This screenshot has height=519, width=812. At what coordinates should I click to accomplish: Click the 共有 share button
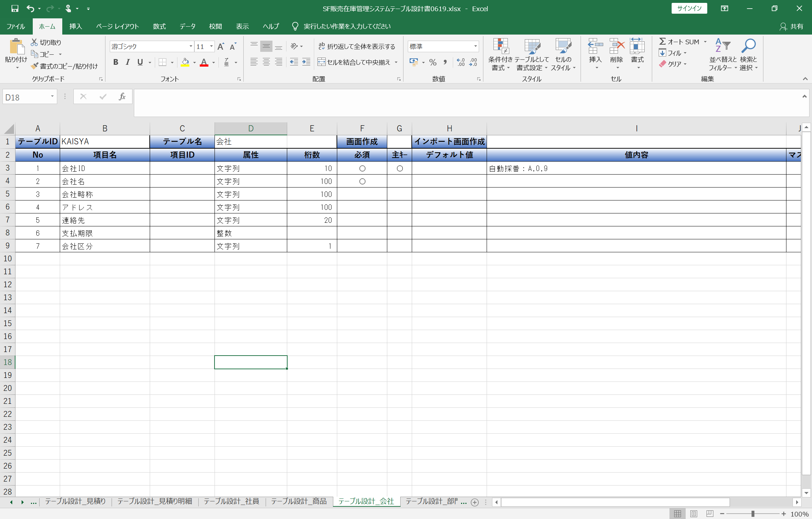791,26
